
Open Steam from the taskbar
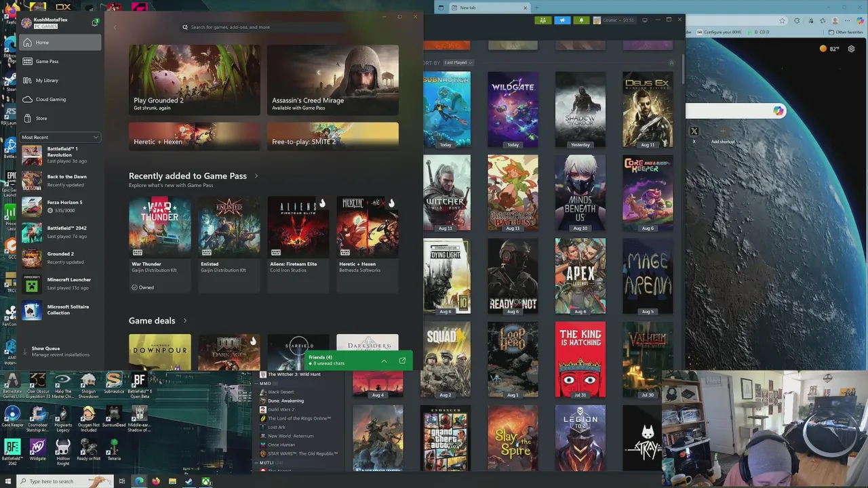tap(189, 481)
